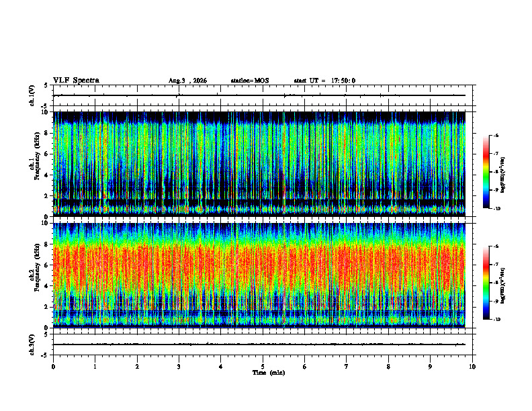Viewport: 532px width, 411px height.
Task: Click the "-6" tick on ch.1 colorbar
Action: pyautogui.click(x=496, y=136)
